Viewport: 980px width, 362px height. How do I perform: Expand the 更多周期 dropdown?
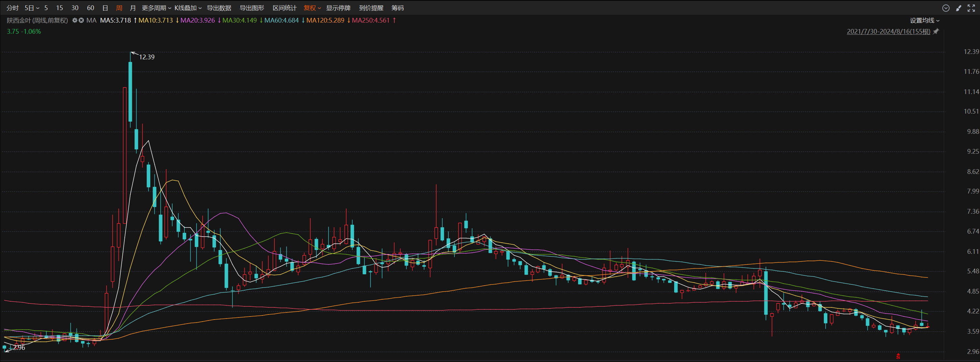(156, 8)
